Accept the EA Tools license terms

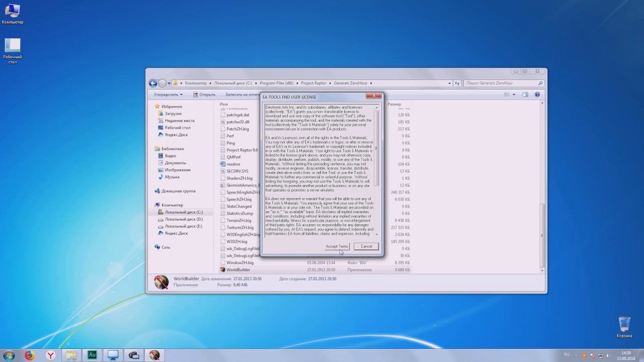pos(337,246)
